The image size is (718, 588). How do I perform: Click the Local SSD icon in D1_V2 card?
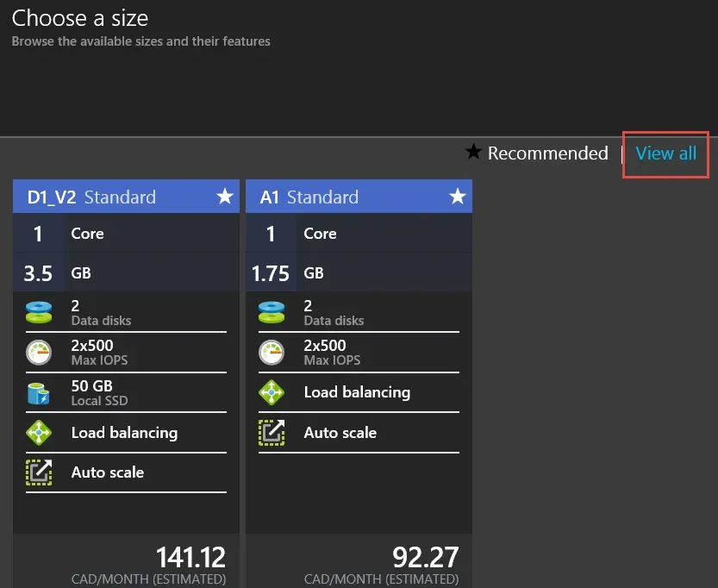[x=40, y=392]
